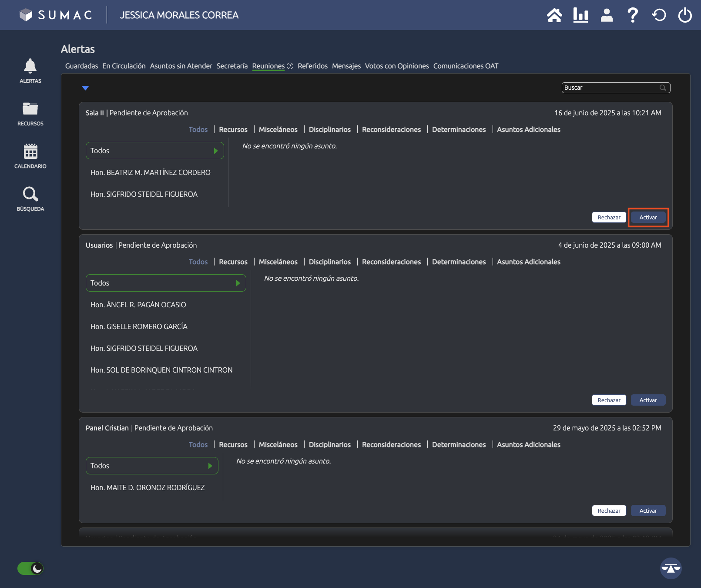Viewport: 701px width, 588px height.
Task: Switch to the Mensajes tab
Action: (x=346, y=66)
